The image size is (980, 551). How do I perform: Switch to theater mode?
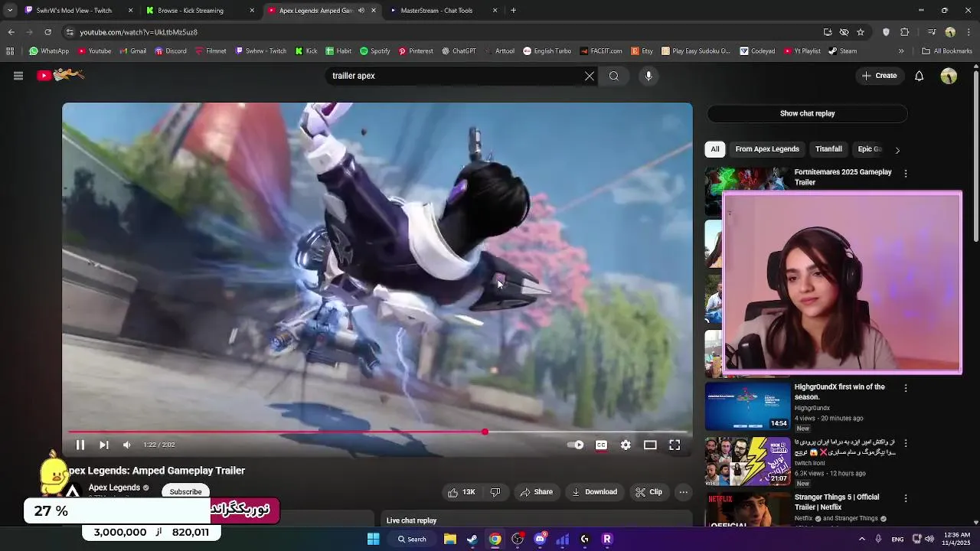(650, 445)
